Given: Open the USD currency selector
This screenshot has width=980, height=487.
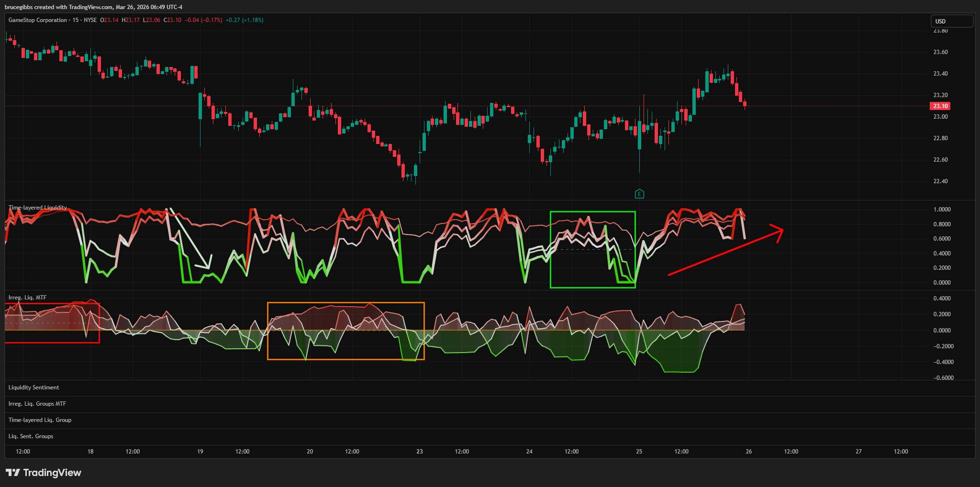Looking at the screenshot, I should coord(951,21).
